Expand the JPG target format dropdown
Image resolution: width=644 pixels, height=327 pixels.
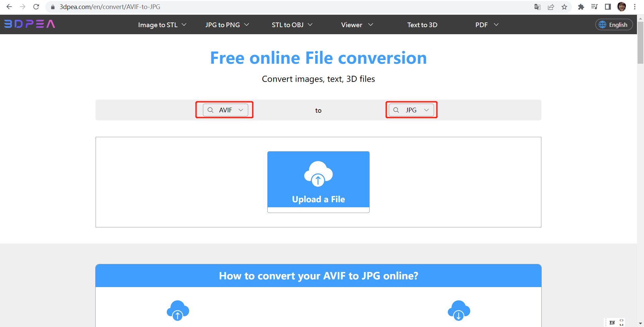[411, 110]
